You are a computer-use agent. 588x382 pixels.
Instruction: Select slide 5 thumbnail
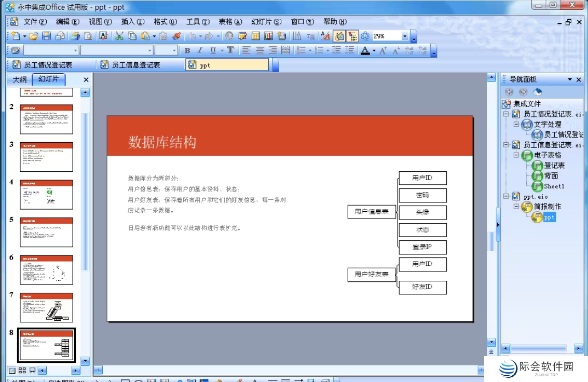pos(47,232)
